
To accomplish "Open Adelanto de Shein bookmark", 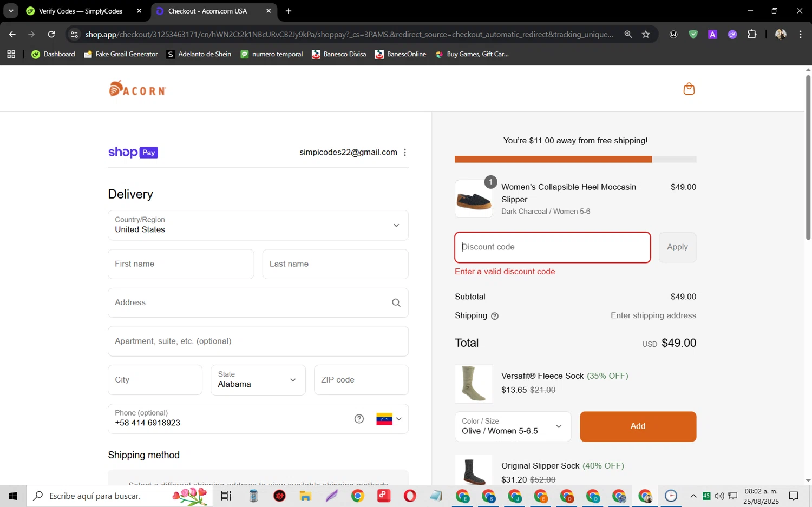I will [x=199, y=54].
